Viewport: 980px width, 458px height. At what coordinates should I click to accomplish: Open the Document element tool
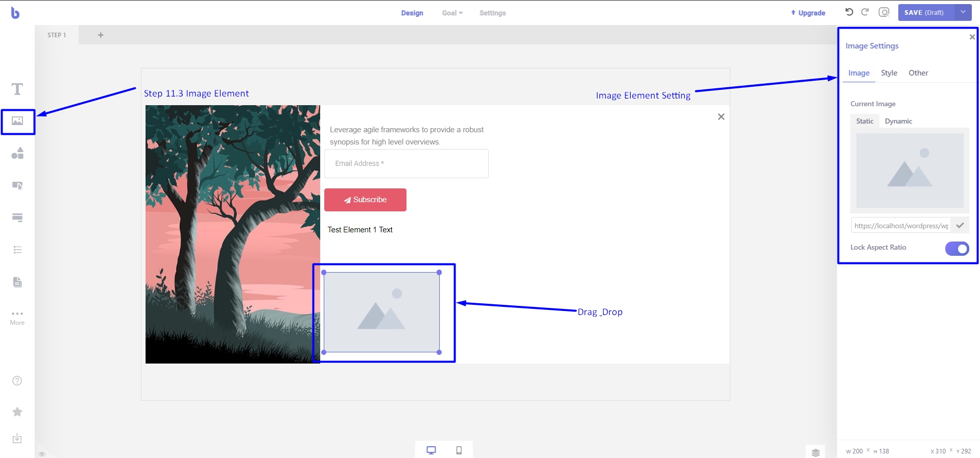(x=17, y=282)
